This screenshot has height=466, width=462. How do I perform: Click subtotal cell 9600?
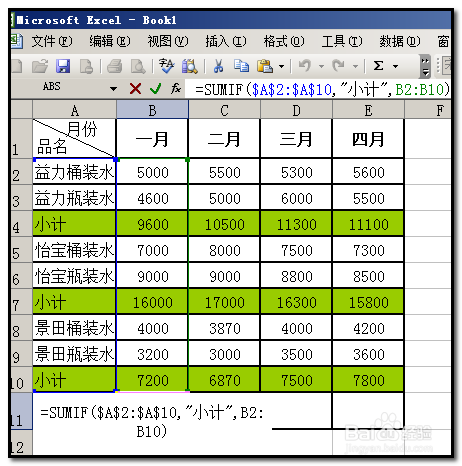coord(152,224)
